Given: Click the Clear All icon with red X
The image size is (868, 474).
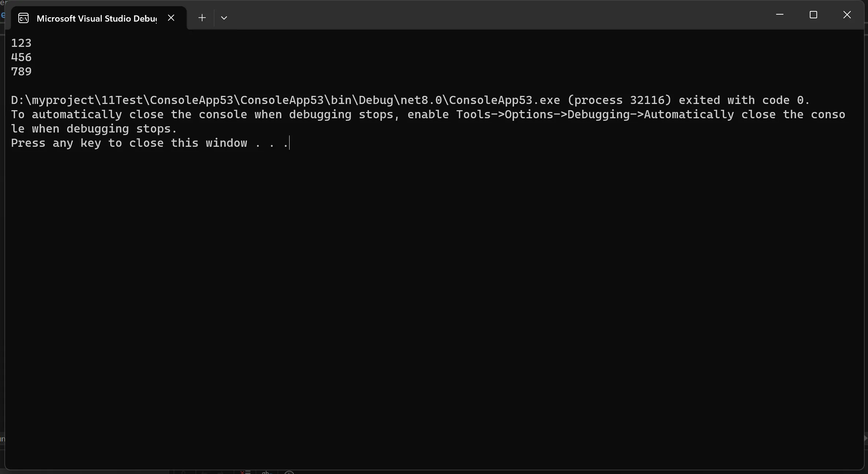Looking at the screenshot, I should [245, 472].
